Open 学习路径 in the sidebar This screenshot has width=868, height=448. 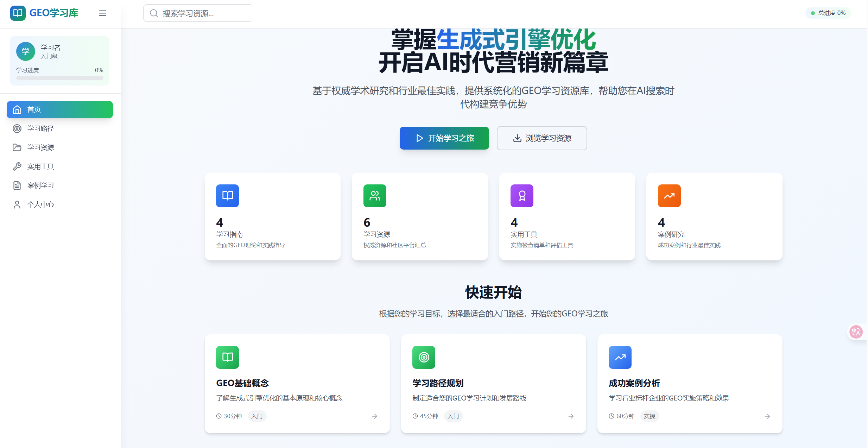(40, 128)
